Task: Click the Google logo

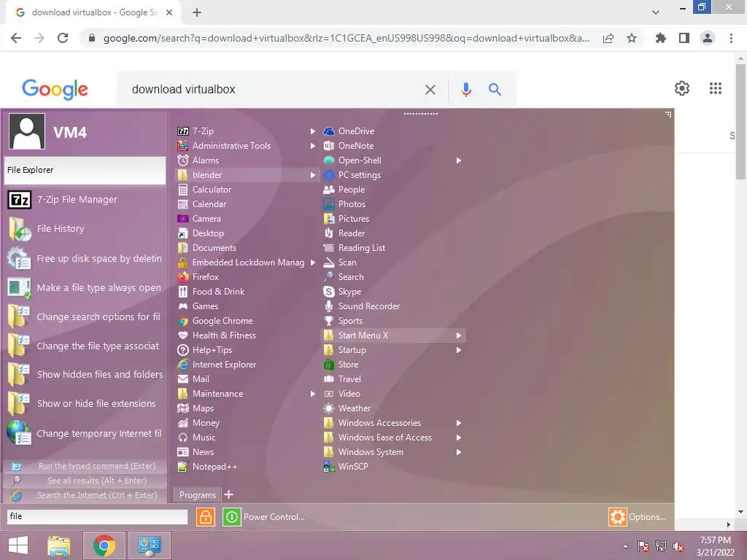Action: coord(55,90)
